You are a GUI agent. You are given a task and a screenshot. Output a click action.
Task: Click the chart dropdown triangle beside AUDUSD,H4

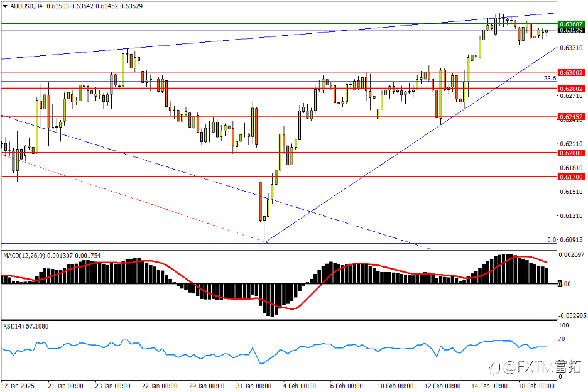click(x=5, y=6)
